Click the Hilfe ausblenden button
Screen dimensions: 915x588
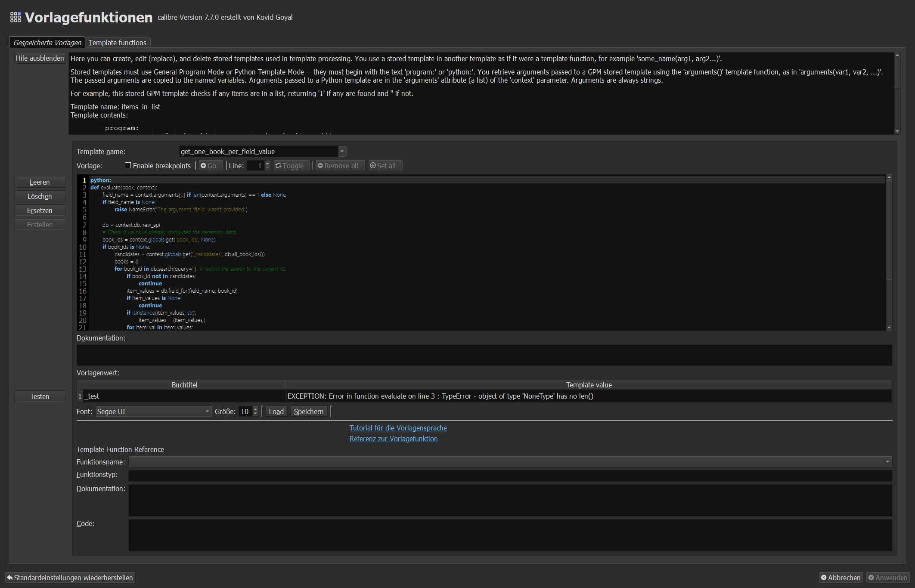pyautogui.click(x=40, y=58)
